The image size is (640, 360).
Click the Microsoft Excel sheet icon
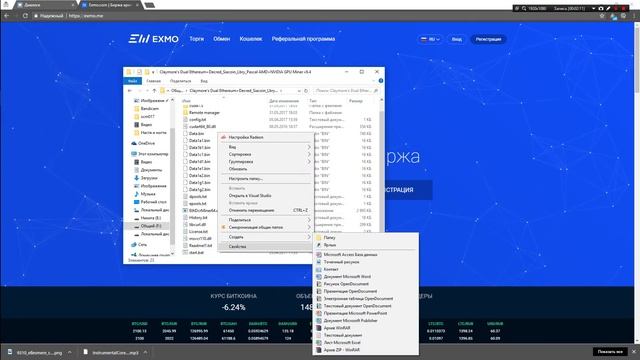(x=319, y=343)
